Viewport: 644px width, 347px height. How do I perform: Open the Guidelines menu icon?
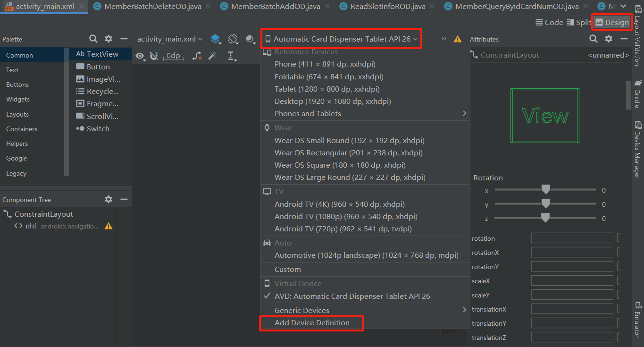coord(232,56)
